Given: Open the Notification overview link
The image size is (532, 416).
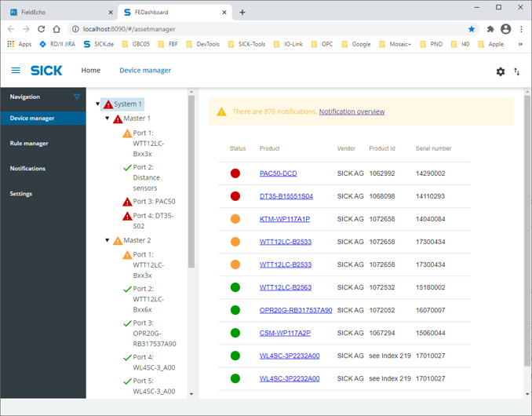Looking at the screenshot, I should point(352,111).
